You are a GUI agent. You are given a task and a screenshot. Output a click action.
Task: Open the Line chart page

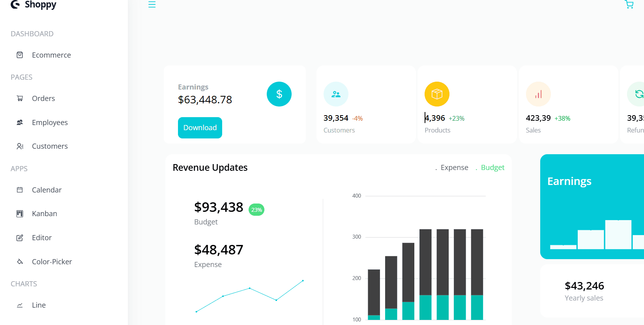[x=39, y=305]
